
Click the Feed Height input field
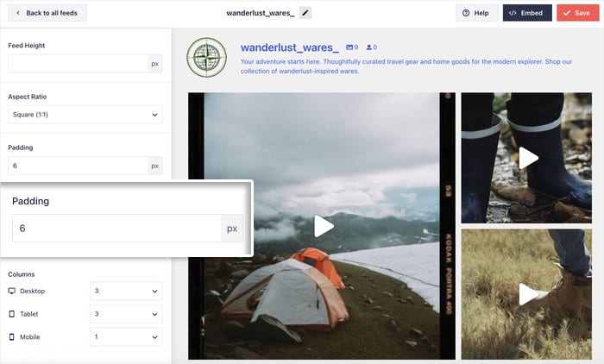click(78, 64)
